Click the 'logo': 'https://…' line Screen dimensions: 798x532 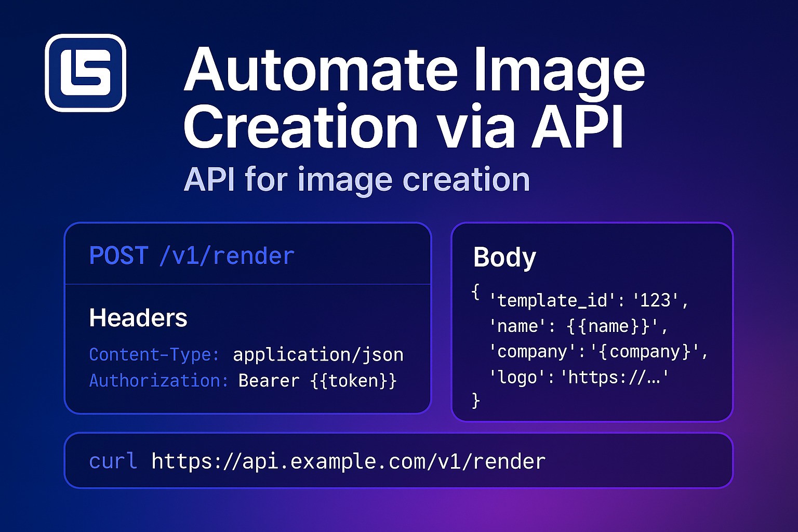pos(579,377)
